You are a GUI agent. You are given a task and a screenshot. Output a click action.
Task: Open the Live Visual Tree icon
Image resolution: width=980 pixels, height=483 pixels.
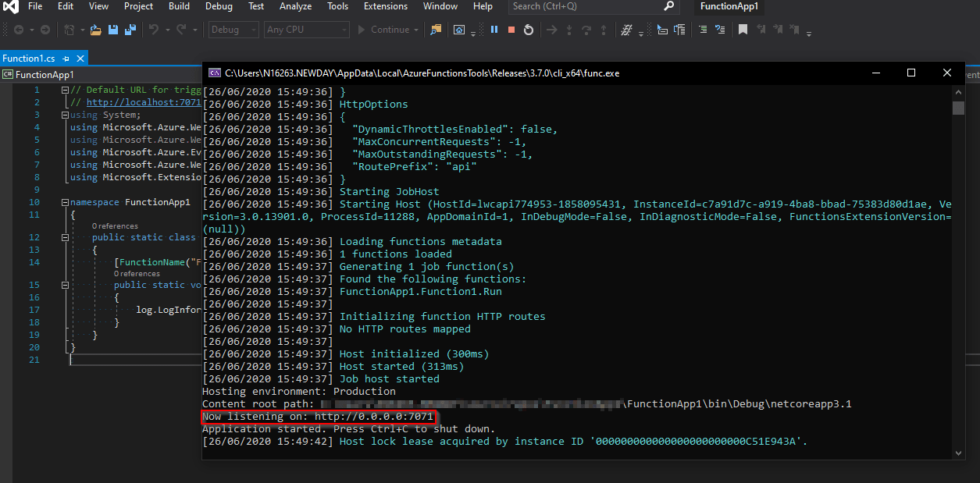pos(459,30)
